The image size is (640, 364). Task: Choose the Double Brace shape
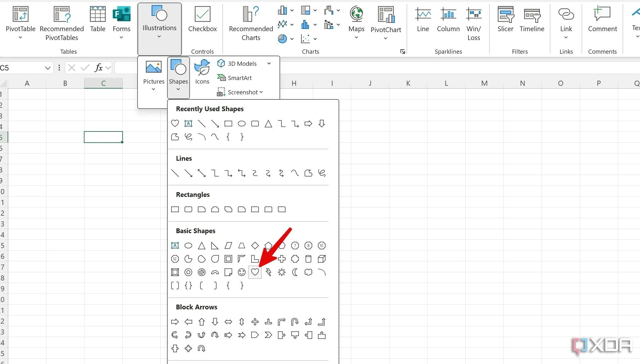point(188,286)
